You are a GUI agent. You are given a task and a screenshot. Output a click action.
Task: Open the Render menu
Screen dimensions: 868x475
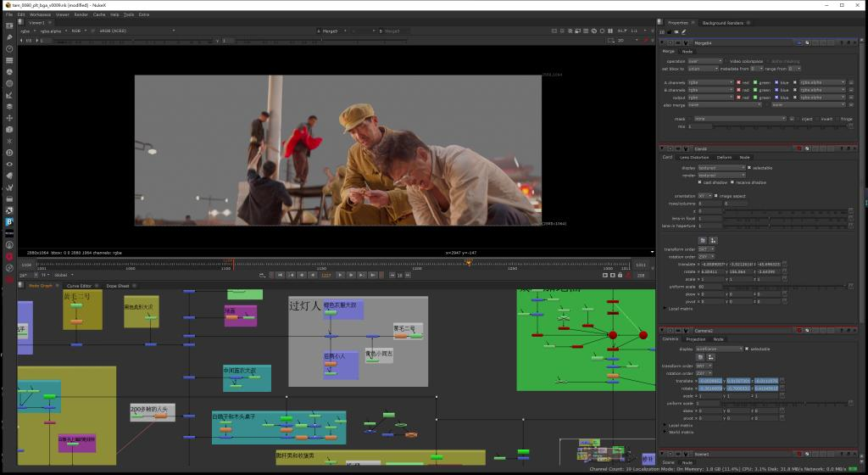pyautogui.click(x=81, y=14)
